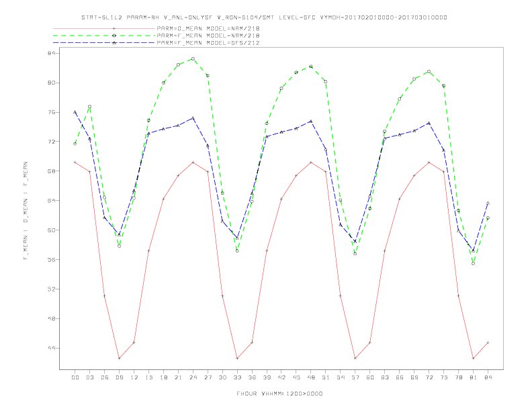Click x-axis forecast hour label 45
Image resolution: width=532 pixels, height=411 pixels.
point(296,377)
